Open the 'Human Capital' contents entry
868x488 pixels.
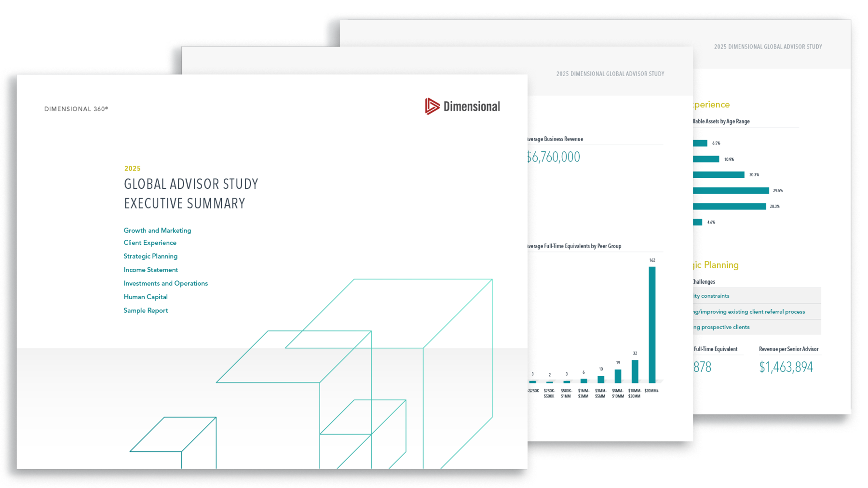(146, 297)
